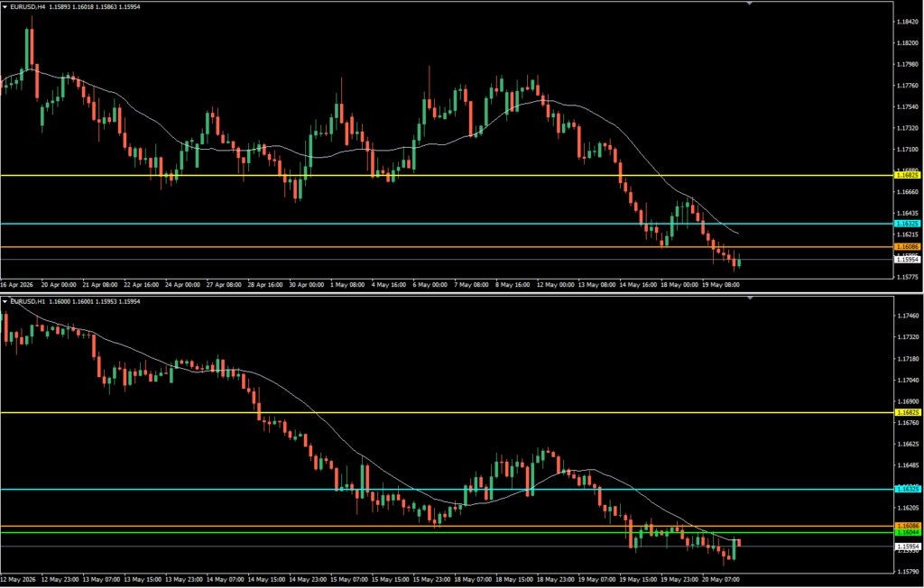Image resolution: width=924 pixels, height=588 pixels.
Task: Click 1.17460 on the H1 price scale
Action: tap(909, 316)
